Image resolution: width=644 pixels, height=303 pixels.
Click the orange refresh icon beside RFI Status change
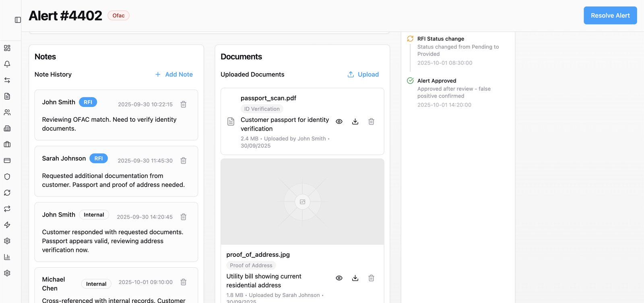[x=410, y=39]
